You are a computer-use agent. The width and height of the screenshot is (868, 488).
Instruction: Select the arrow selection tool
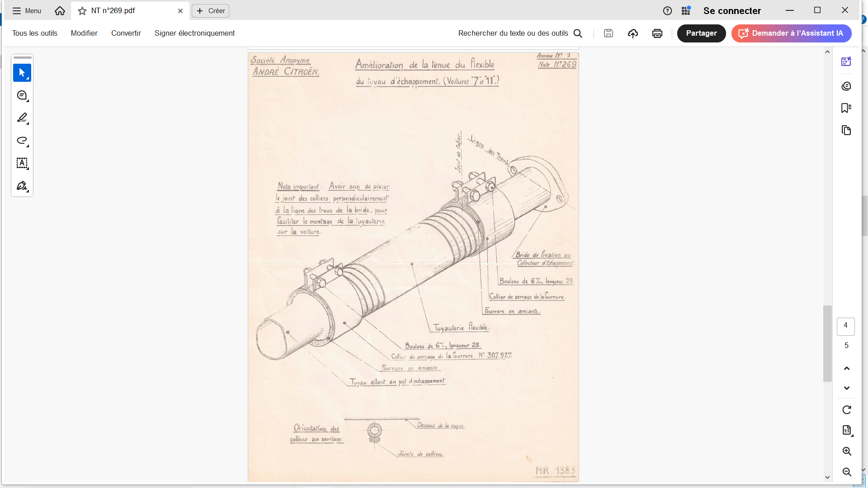click(x=22, y=73)
